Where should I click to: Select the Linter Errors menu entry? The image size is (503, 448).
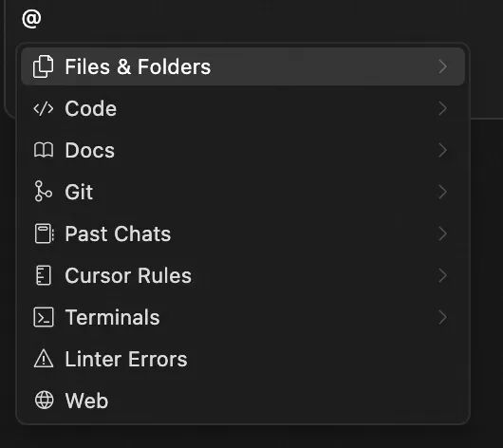point(243,359)
